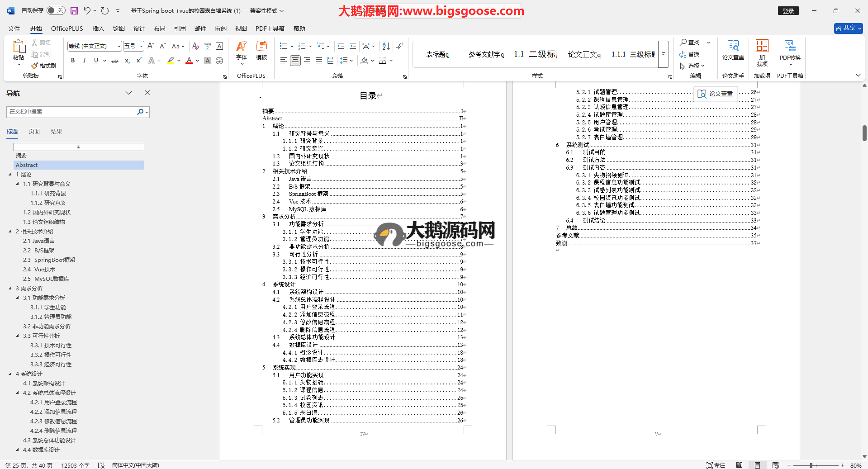Collapse the 4.2 系统总体流程设计 navigation node

18,393
